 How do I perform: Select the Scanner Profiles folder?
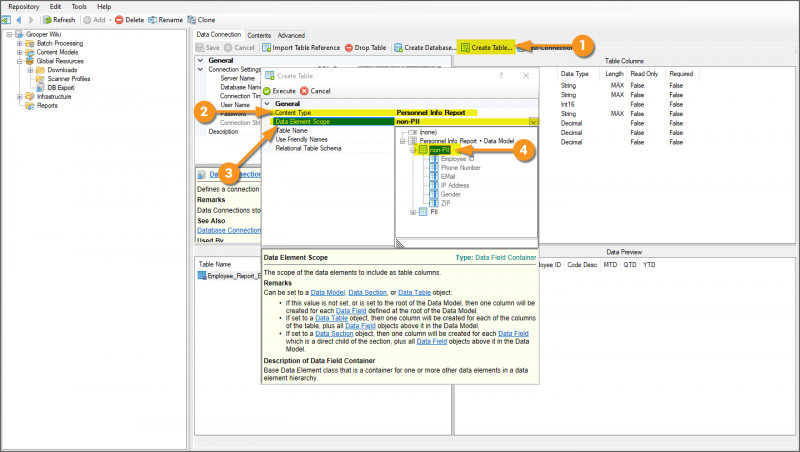pos(68,79)
